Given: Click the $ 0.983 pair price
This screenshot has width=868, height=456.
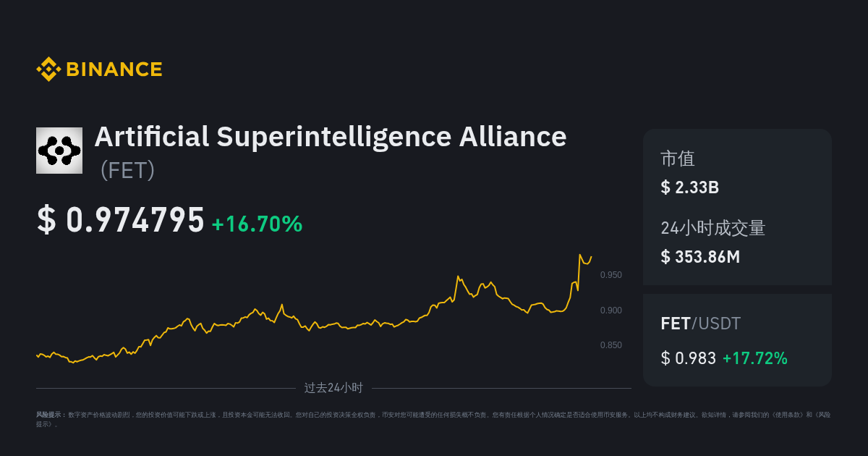Looking at the screenshot, I should (689, 358).
